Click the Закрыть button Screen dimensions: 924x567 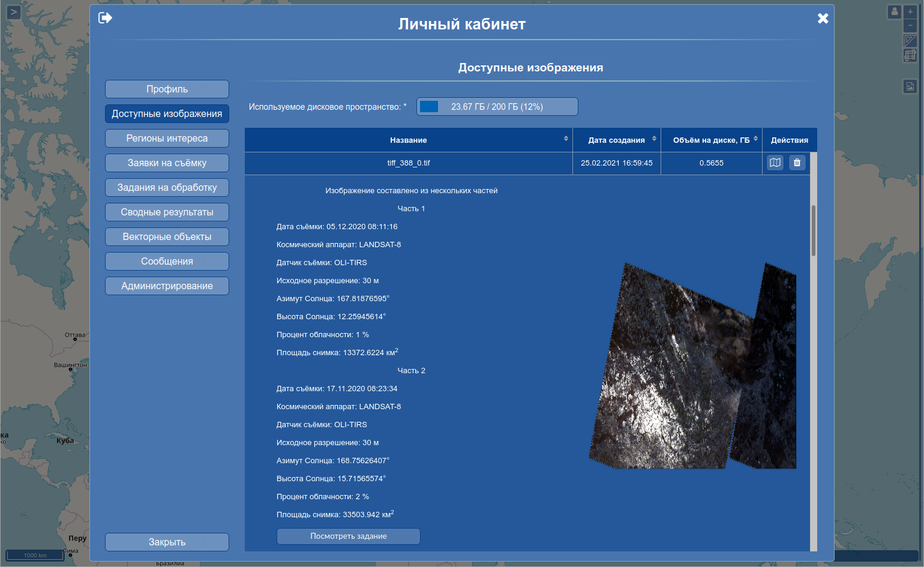click(x=167, y=542)
